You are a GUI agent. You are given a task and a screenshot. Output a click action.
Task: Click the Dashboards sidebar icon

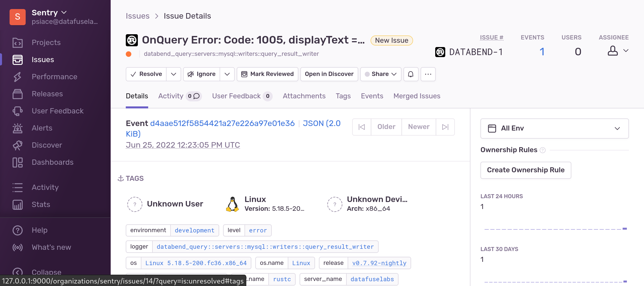tap(18, 162)
